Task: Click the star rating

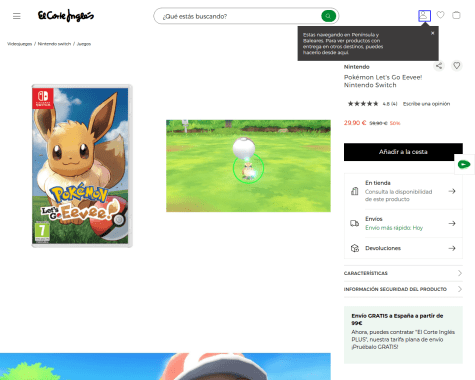Action: tap(363, 104)
